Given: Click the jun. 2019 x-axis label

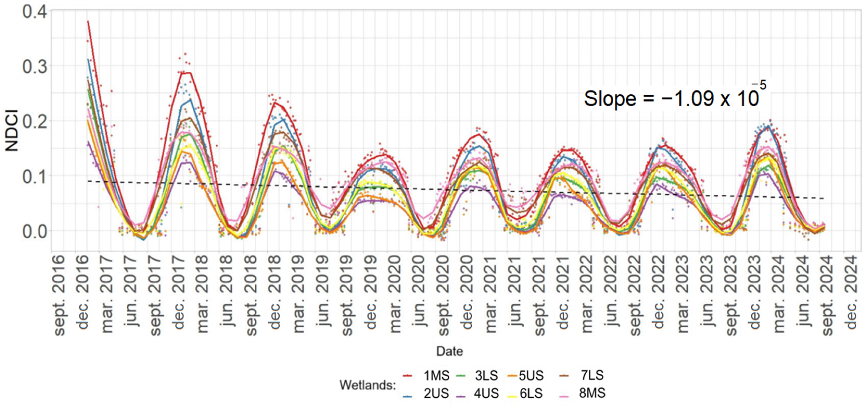Looking at the screenshot, I should (322, 291).
